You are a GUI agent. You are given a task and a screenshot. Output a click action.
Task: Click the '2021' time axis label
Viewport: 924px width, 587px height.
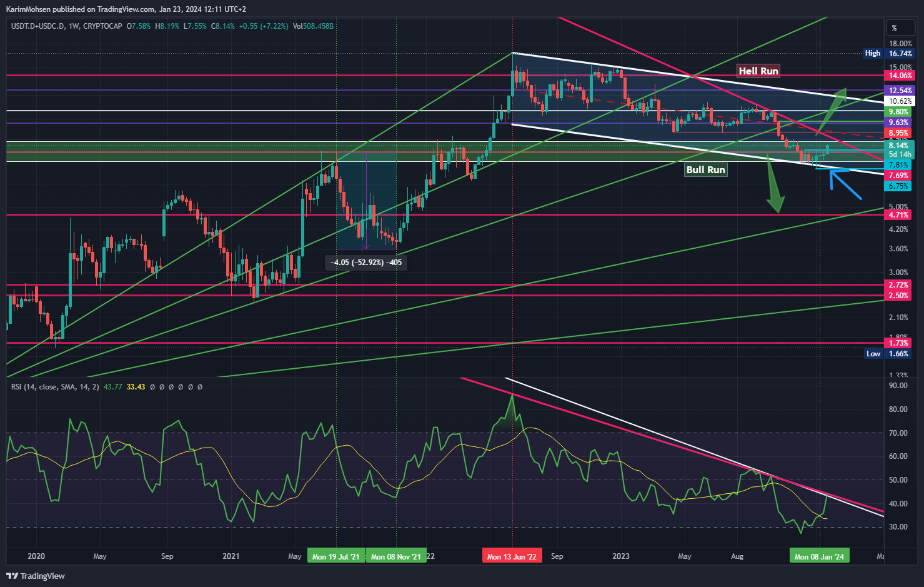(231, 556)
